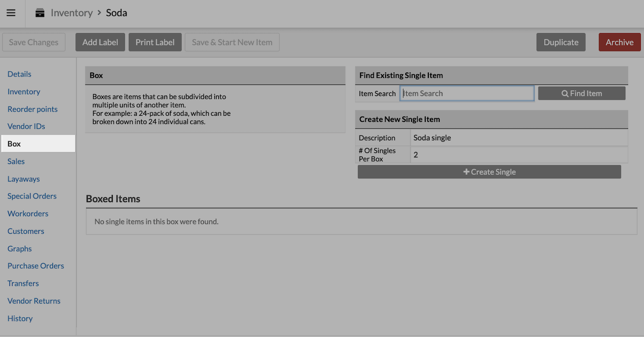The height and width of the screenshot is (337, 644).
Task: Show the Vendor Returns tab
Action: 34,301
